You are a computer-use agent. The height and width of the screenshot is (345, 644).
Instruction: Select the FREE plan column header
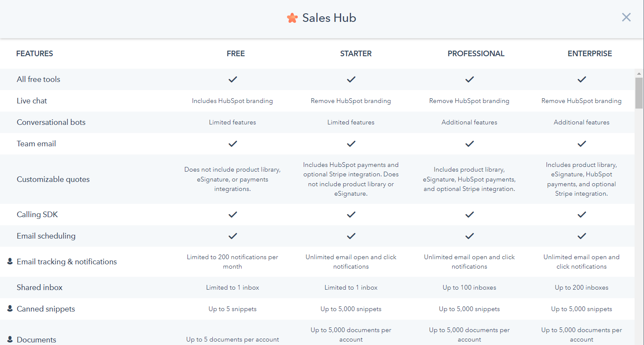[x=236, y=54]
